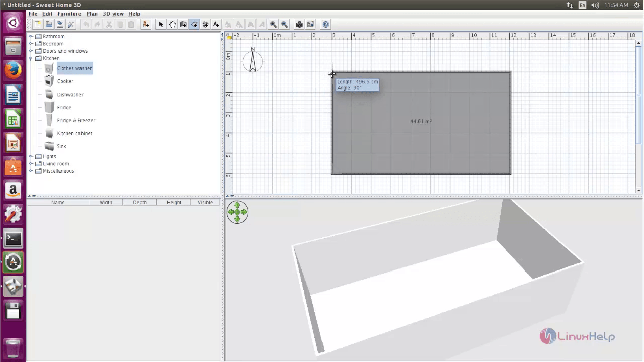Activate the Pan hand tool
The height and width of the screenshot is (362, 644).
(172, 24)
